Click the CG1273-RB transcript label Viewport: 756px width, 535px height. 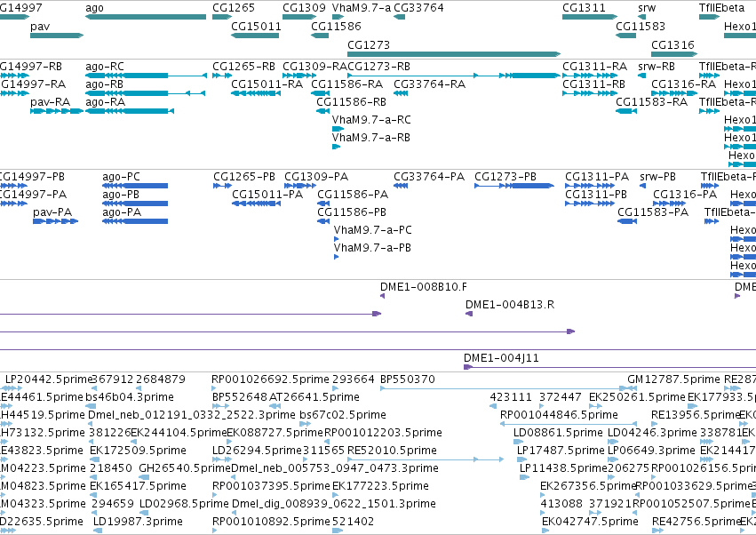point(379,67)
